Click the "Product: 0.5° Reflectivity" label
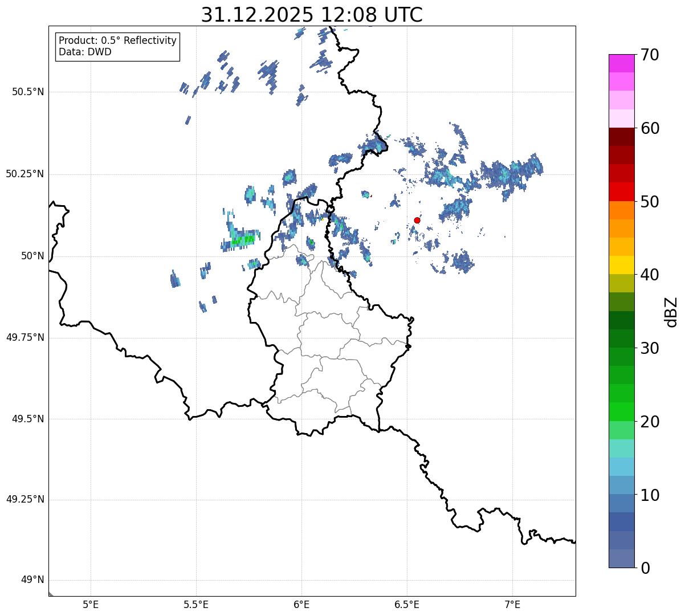 click(x=117, y=41)
